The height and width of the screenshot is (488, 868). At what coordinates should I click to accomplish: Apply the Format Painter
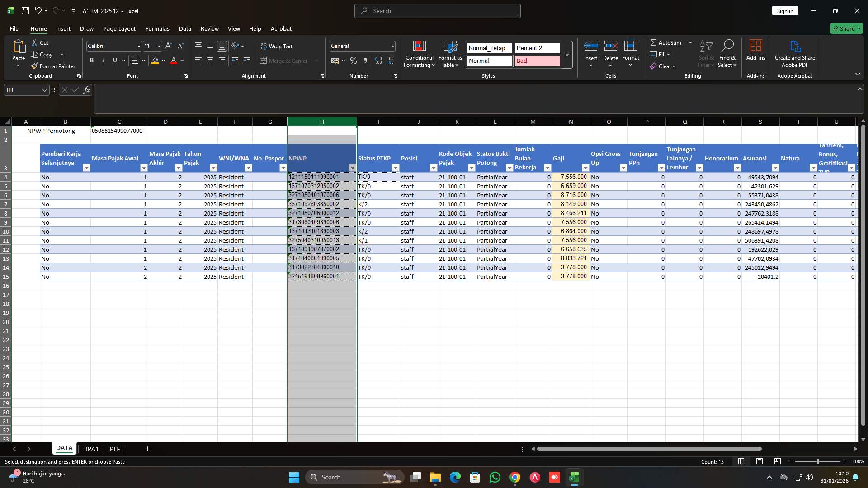click(53, 66)
